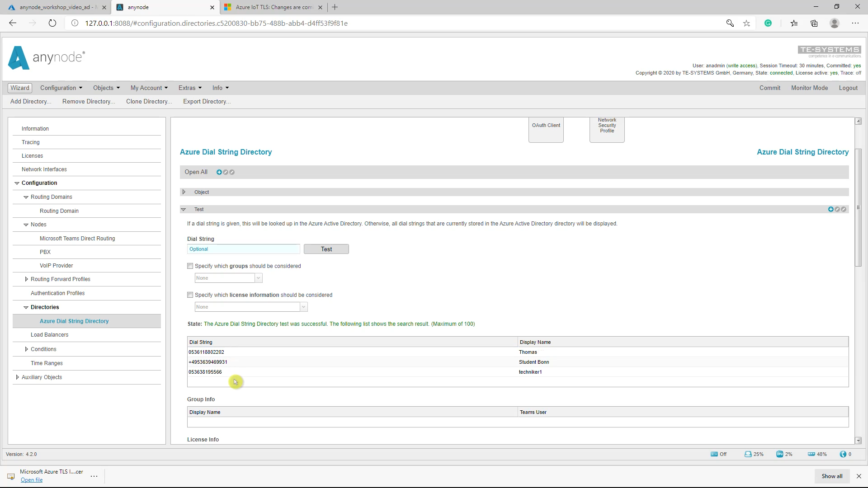Viewport: 868px width, 488px height.
Task: Click Open All sections
Action: (196, 172)
